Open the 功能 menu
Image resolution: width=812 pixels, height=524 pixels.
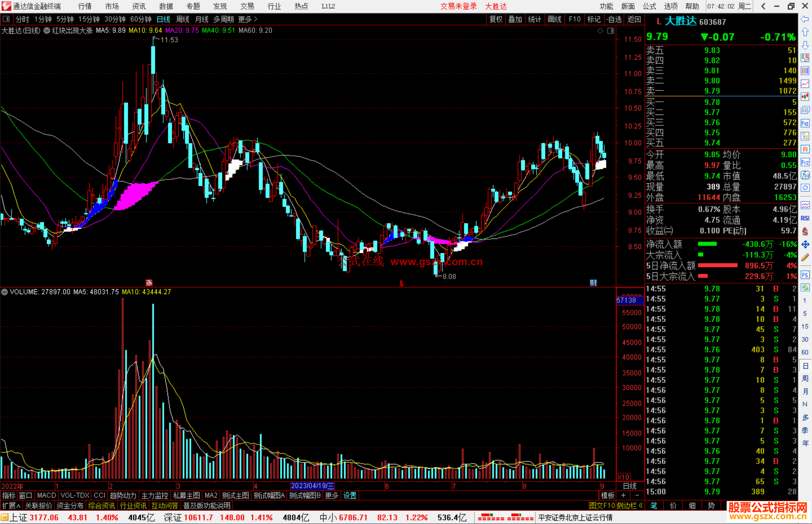click(606, 6)
